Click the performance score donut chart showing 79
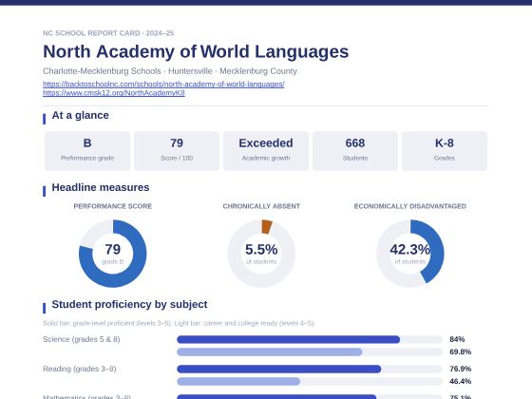The width and height of the screenshot is (532, 399). click(x=113, y=254)
